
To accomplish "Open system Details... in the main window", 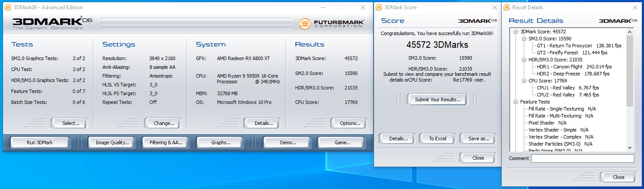I will (262, 123).
